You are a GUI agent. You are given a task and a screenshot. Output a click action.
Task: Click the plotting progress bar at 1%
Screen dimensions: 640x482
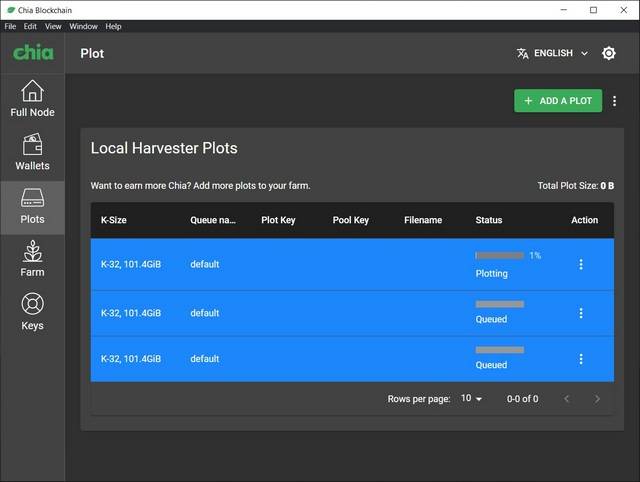pos(499,256)
